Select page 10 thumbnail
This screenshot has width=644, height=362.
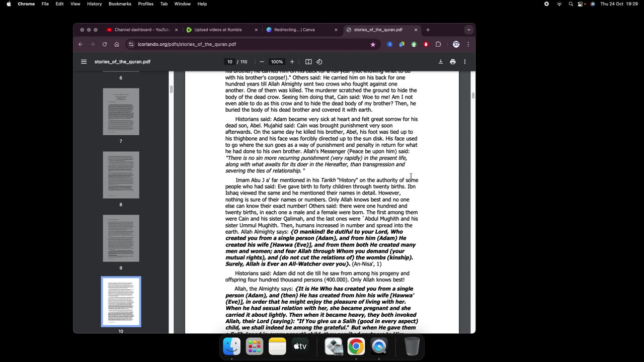[x=121, y=302]
